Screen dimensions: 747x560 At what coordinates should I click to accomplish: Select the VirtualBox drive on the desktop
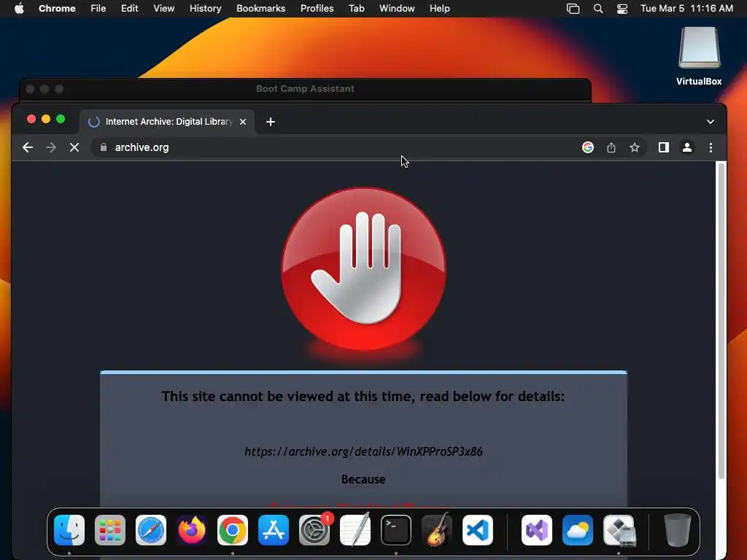(x=699, y=56)
